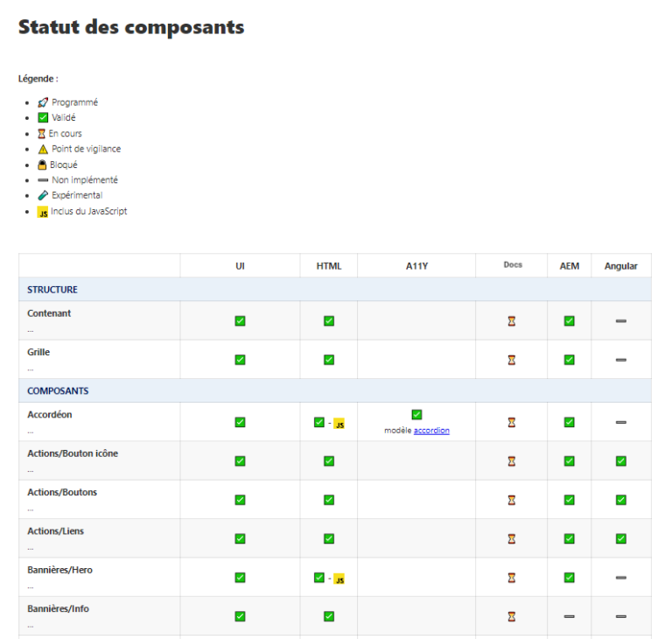Viewport: 672px width, 639px height.
Task: Click the test tube icon for Expérimental
Action: 43,196
